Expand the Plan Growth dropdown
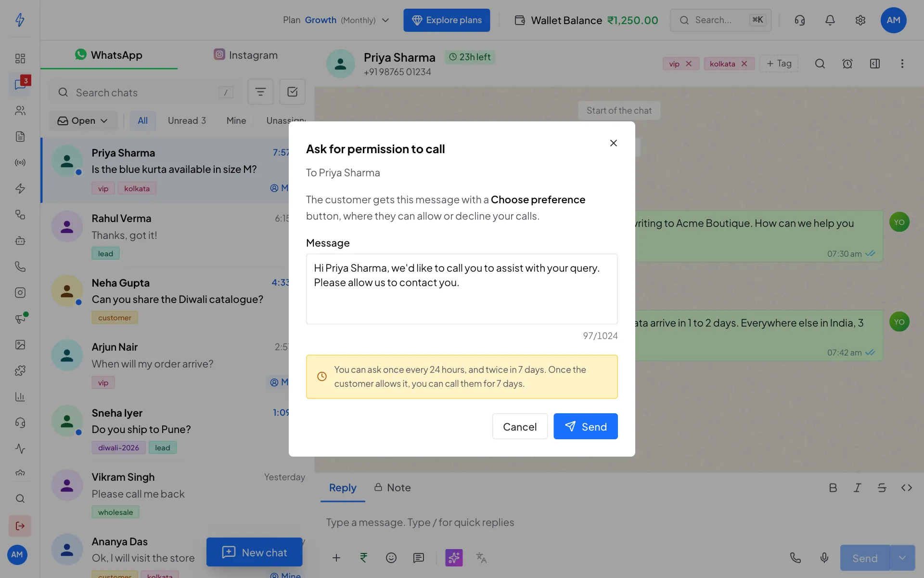924x578 pixels. [x=336, y=20]
